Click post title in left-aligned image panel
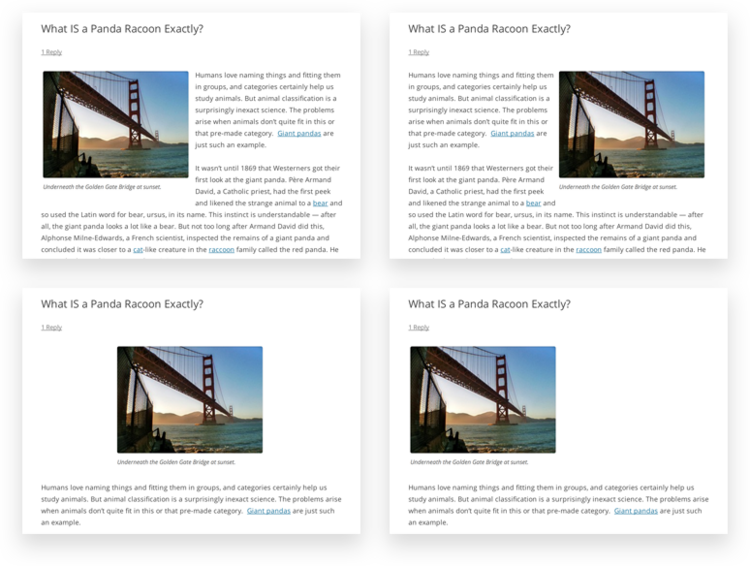 click(x=122, y=29)
